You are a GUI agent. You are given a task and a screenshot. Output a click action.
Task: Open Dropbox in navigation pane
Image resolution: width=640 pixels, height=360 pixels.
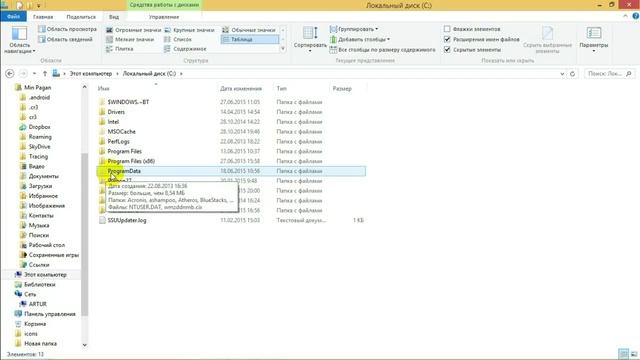(39, 127)
